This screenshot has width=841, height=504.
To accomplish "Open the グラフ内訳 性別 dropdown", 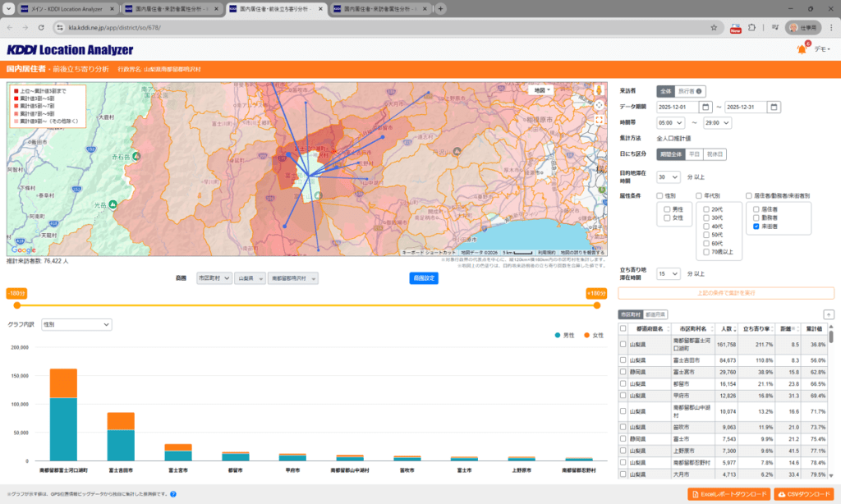I will [x=76, y=325].
